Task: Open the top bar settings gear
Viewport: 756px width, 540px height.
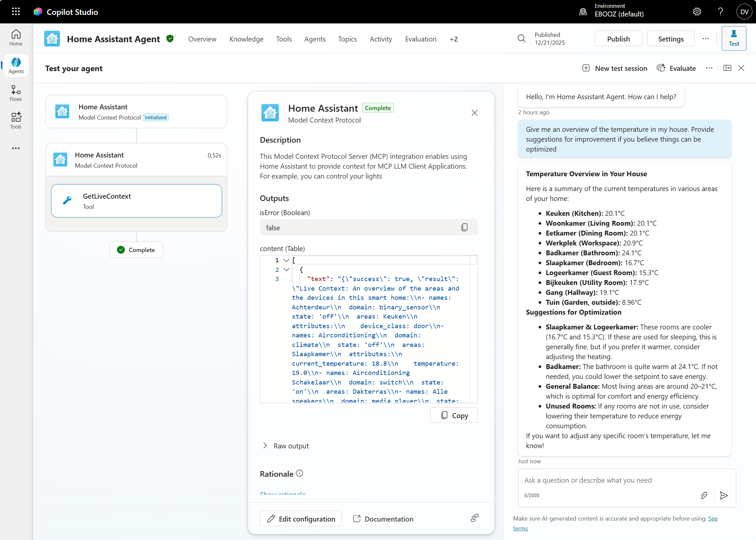Action: (697, 12)
